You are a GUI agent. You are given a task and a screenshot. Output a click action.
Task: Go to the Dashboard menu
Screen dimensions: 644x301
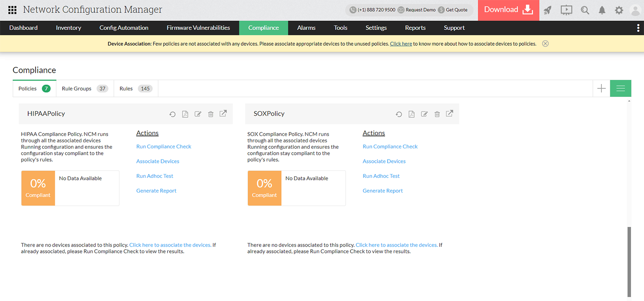click(x=23, y=28)
